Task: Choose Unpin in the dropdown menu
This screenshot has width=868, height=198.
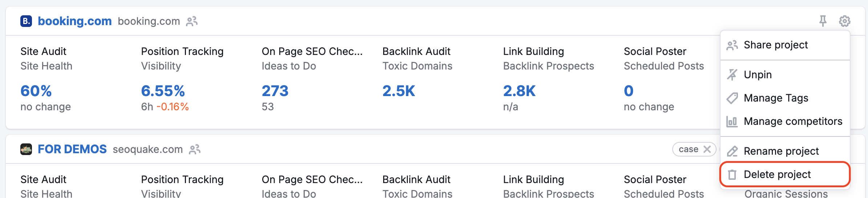Action: pos(758,75)
